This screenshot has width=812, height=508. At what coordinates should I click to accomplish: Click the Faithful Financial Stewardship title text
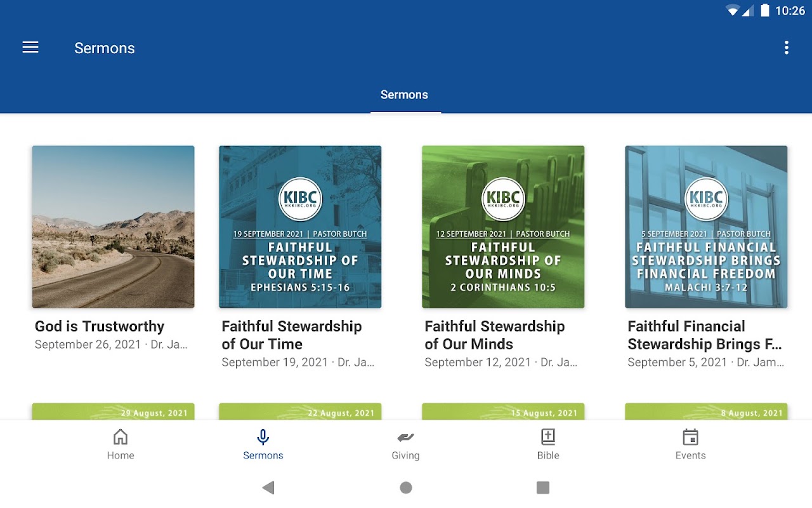pos(704,335)
